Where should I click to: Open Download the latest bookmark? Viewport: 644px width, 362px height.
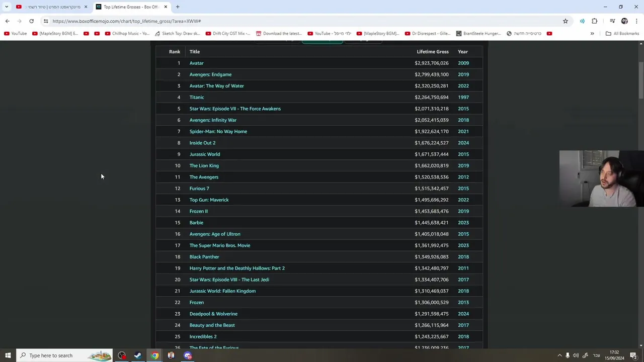(279, 34)
